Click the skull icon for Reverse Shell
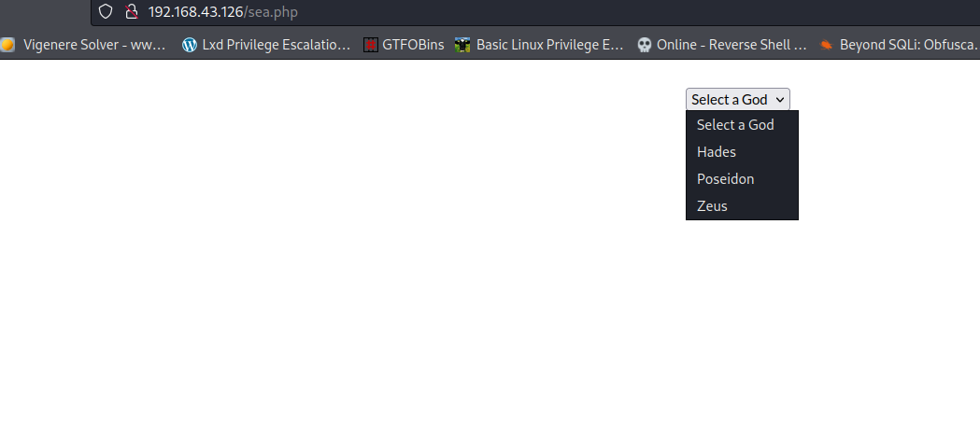This screenshot has width=980, height=435. pyautogui.click(x=644, y=44)
